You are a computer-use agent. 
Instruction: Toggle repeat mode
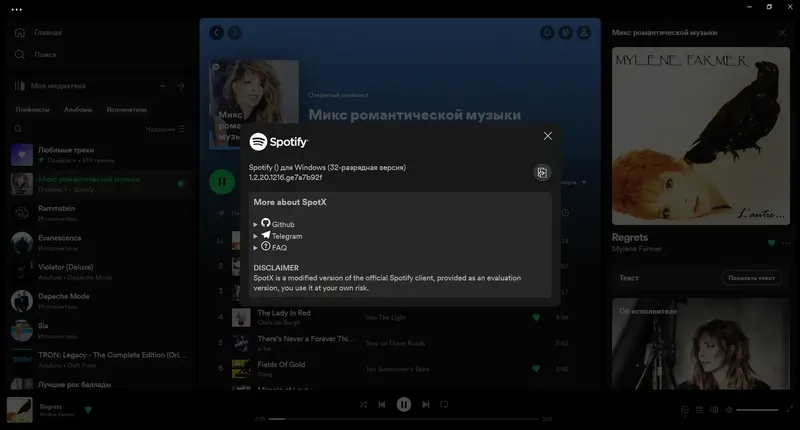[444, 404]
